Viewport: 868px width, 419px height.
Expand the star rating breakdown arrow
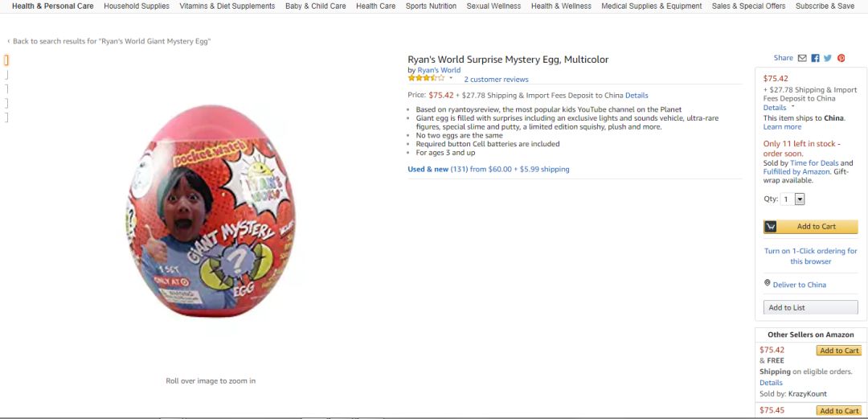coord(451,79)
